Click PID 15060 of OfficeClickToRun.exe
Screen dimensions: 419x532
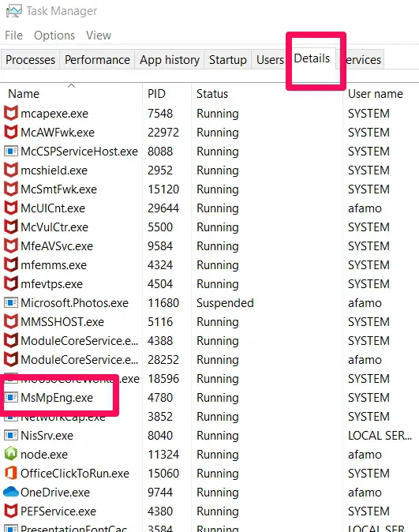click(x=163, y=474)
